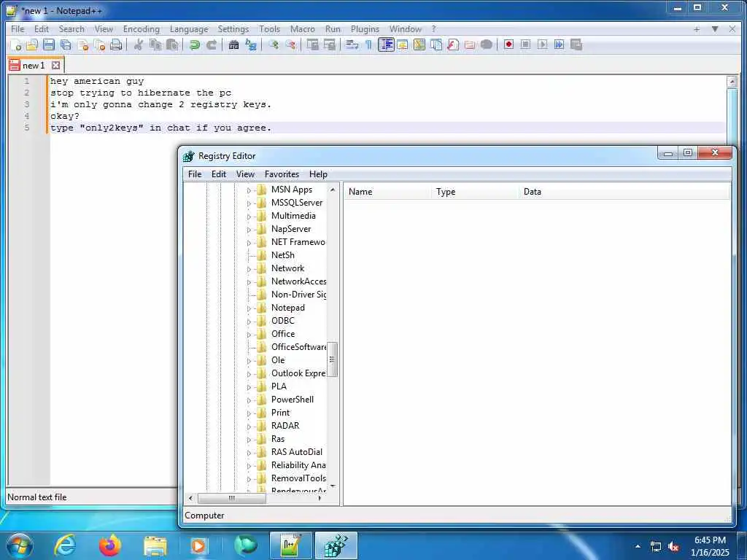This screenshot has width=747, height=560.
Task: Click the Open file folder icon
Action: tap(32, 44)
